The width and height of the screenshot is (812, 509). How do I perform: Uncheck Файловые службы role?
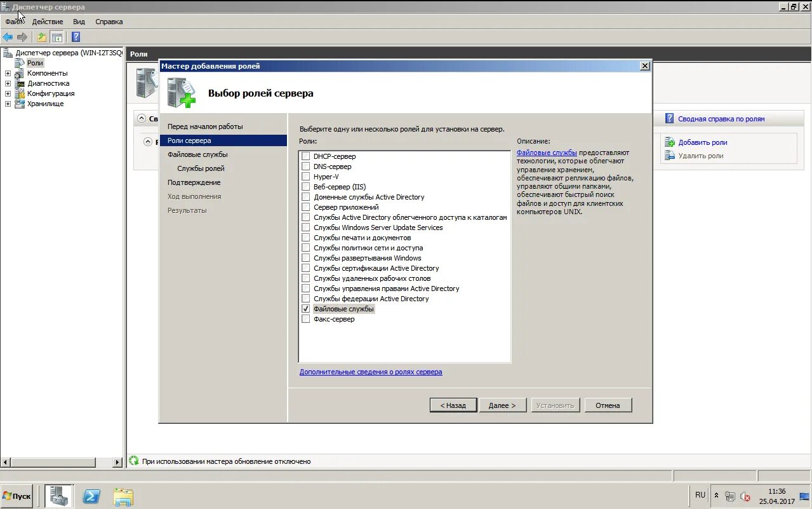[x=306, y=309]
